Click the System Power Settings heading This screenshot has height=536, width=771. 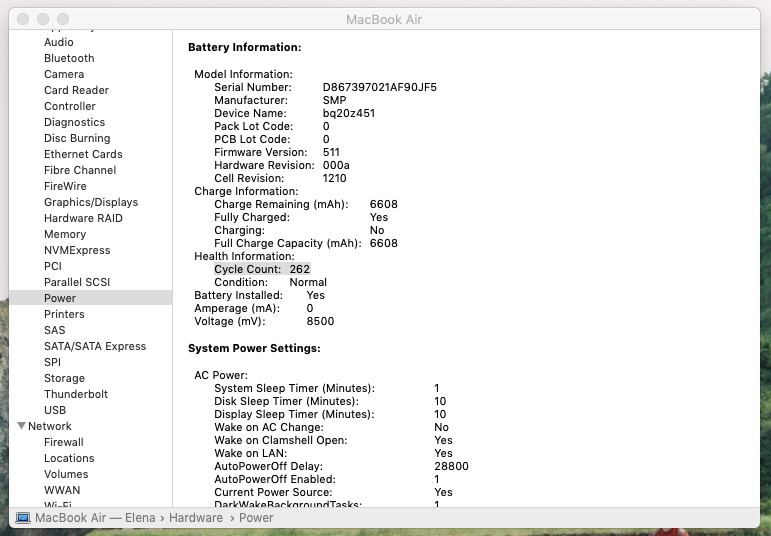coord(254,348)
